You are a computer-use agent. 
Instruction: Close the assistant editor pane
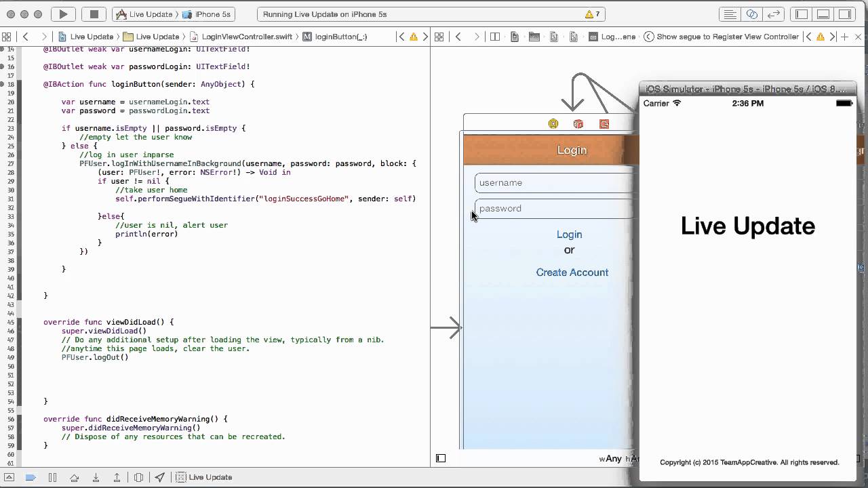point(859,37)
